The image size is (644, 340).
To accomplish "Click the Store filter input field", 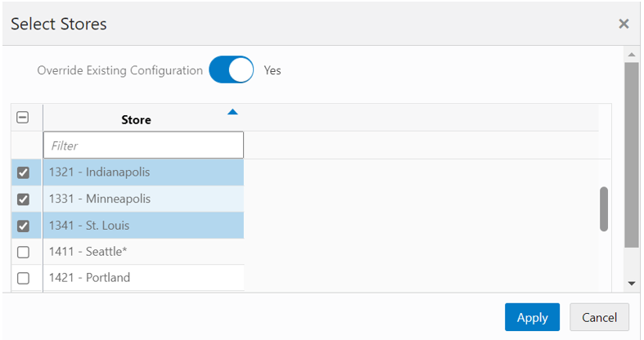I will [x=143, y=145].
